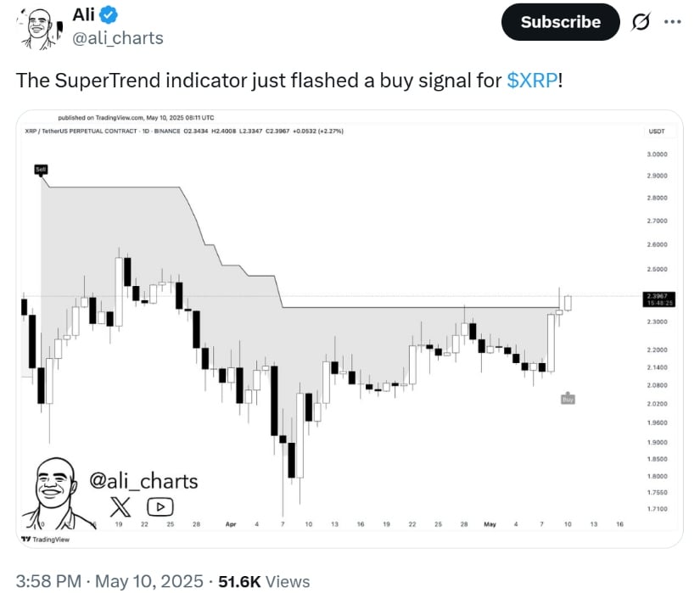The width and height of the screenshot is (700, 593).
Task: Click the 51.6K Views count
Action: pos(264,581)
